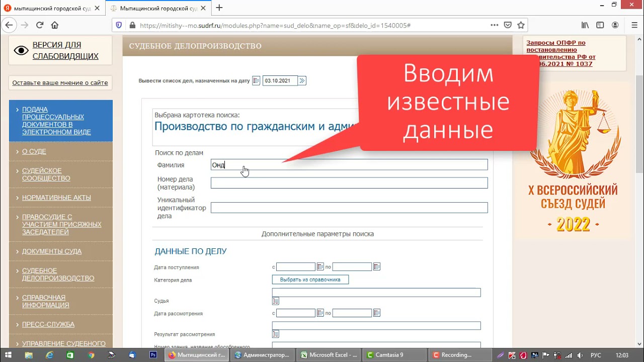Click Оставьте ваше мнение о сайте

tap(60, 82)
